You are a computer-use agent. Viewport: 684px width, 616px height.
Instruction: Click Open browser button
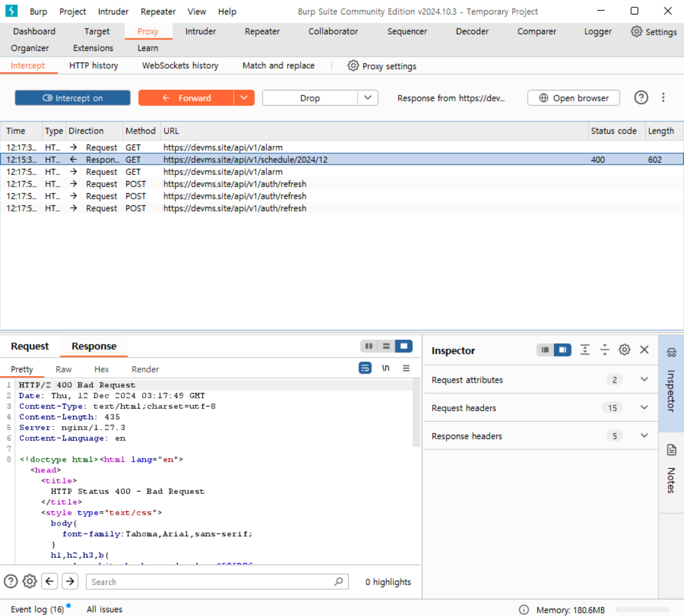pyautogui.click(x=573, y=98)
